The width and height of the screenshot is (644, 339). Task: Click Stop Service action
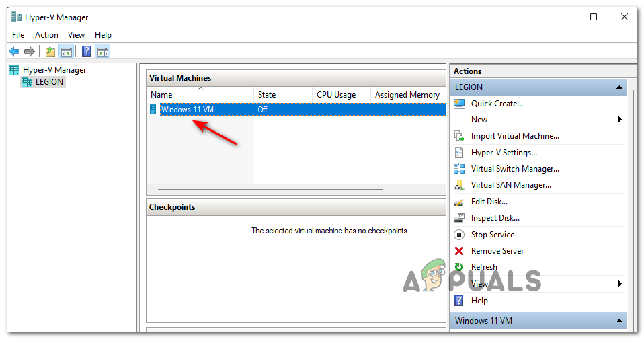(493, 235)
